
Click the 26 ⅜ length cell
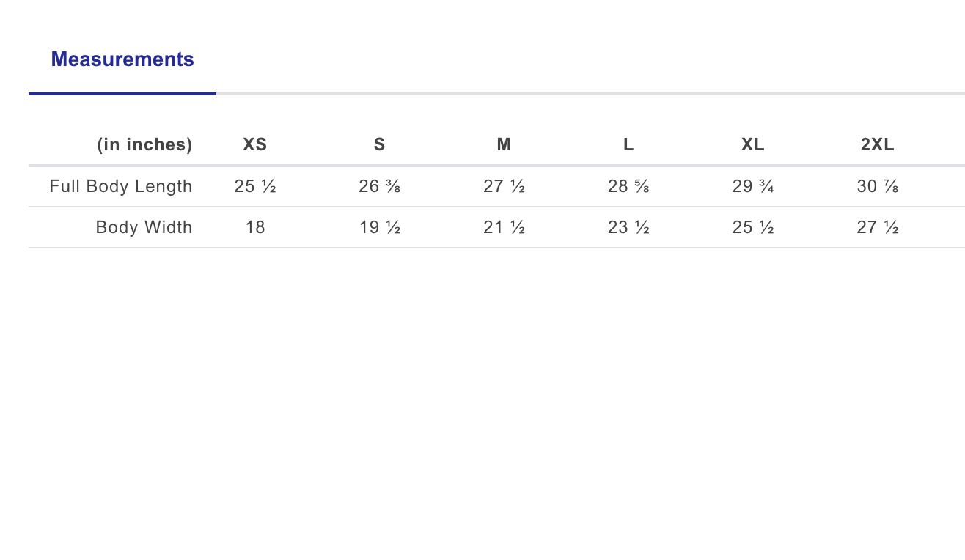point(379,186)
